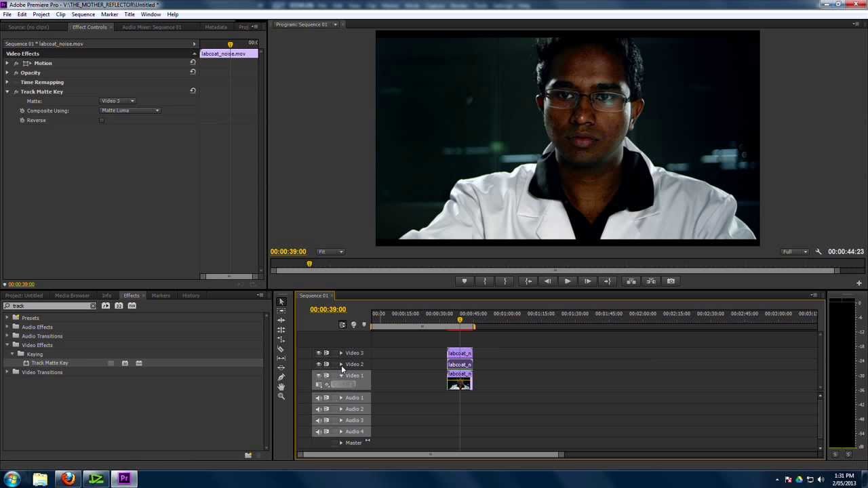This screenshot has height=488, width=868.
Task: Toggle Video 1 track output eye
Action: [319, 375]
